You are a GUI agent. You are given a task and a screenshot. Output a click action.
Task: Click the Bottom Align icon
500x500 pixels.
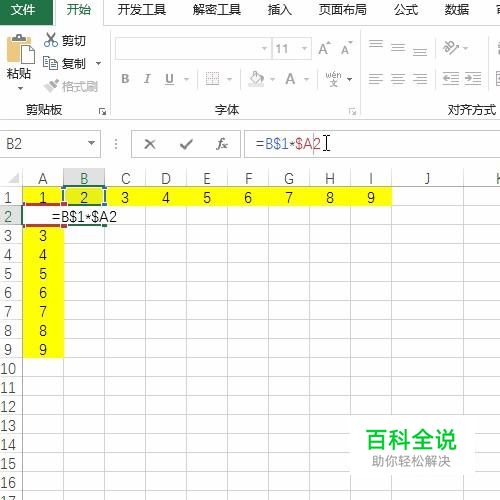(420, 51)
